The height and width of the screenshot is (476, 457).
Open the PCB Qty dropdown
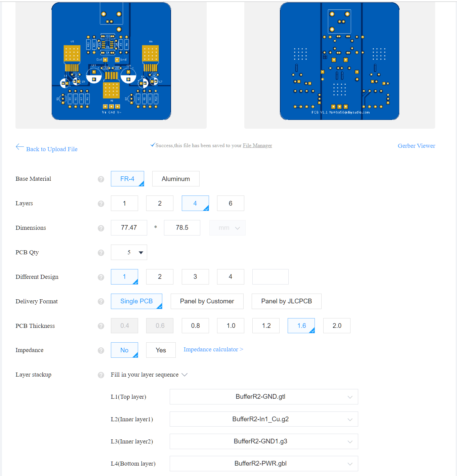[x=129, y=252]
